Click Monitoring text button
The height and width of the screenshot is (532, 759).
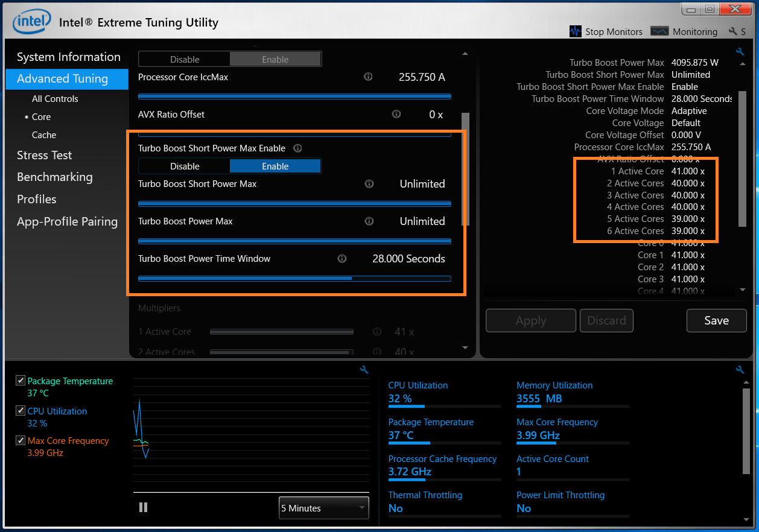tap(695, 31)
